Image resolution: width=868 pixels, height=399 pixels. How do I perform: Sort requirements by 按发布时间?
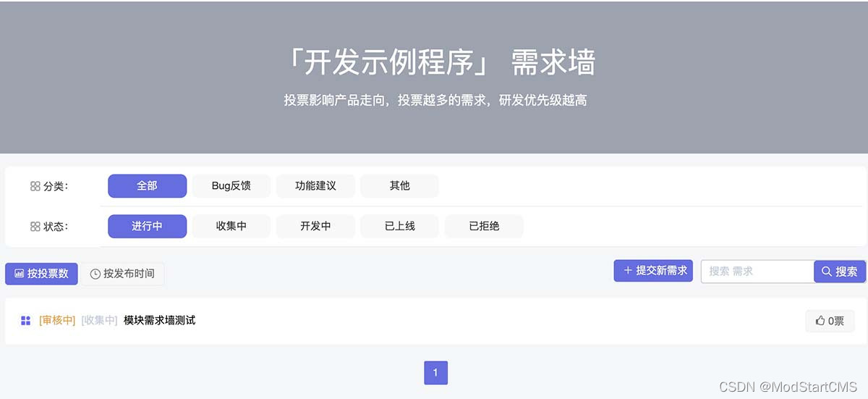tap(123, 274)
